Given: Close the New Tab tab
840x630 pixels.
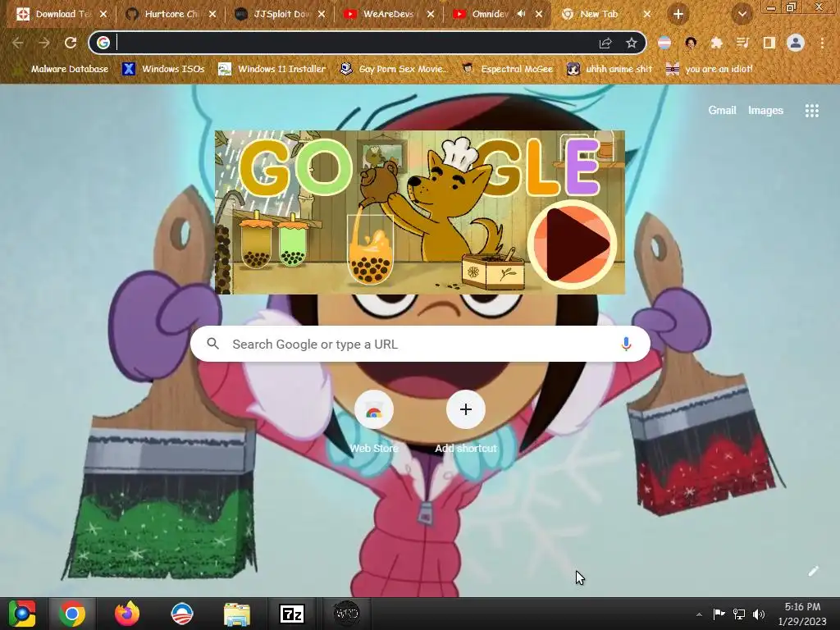Looking at the screenshot, I should pyautogui.click(x=647, y=14).
